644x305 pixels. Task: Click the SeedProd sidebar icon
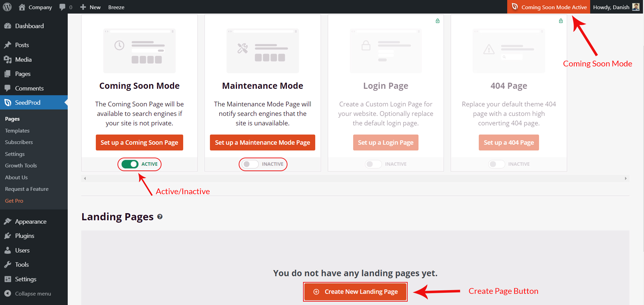tap(7, 102)
